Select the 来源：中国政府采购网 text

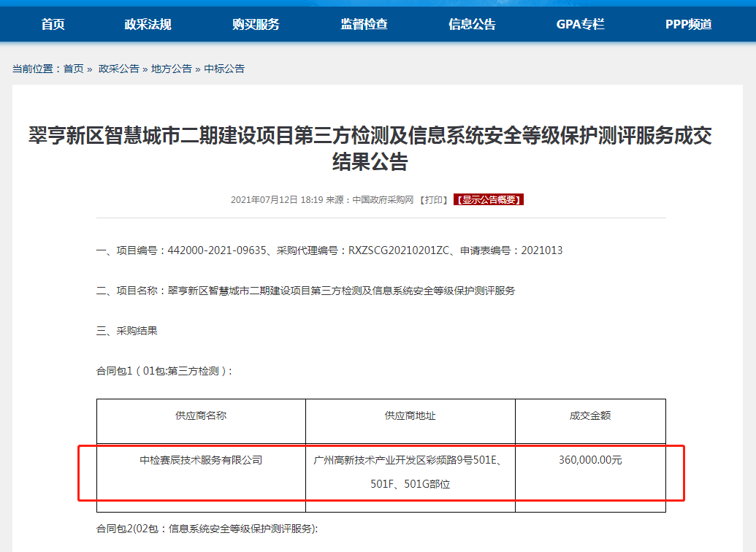pyautogui.click(x=370, y=199)
